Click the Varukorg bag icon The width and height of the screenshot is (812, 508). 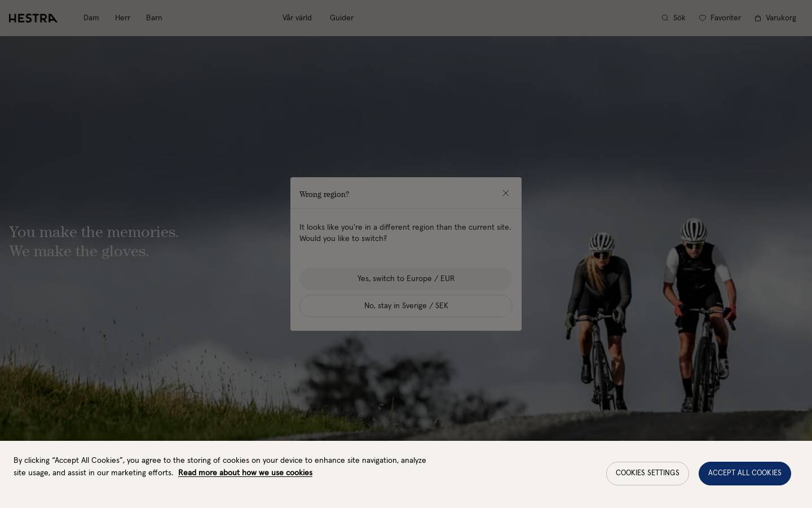tap(758, 18)
